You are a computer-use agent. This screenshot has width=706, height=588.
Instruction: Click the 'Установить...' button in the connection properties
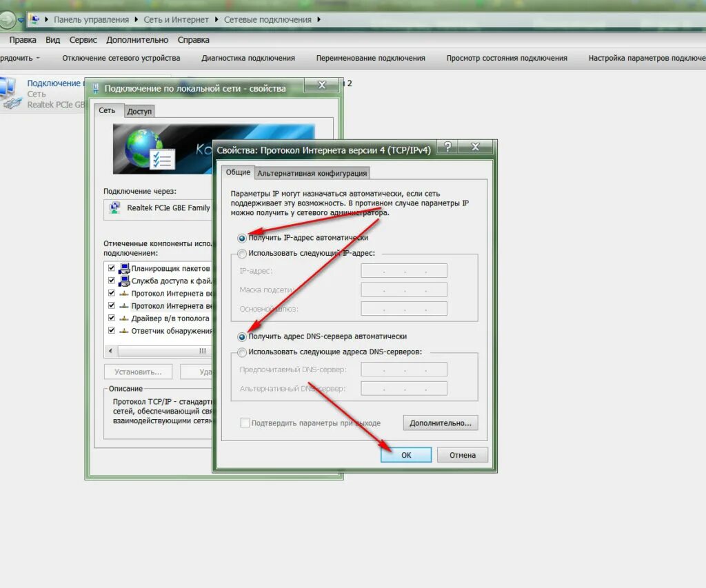click(138, 372)
